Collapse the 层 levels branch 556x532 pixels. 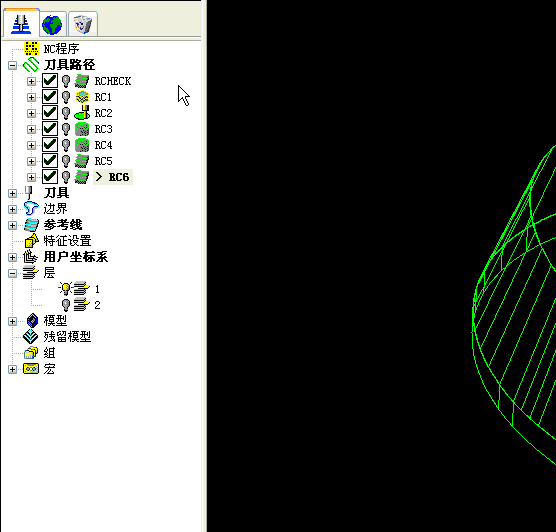(x=12, y=273)
